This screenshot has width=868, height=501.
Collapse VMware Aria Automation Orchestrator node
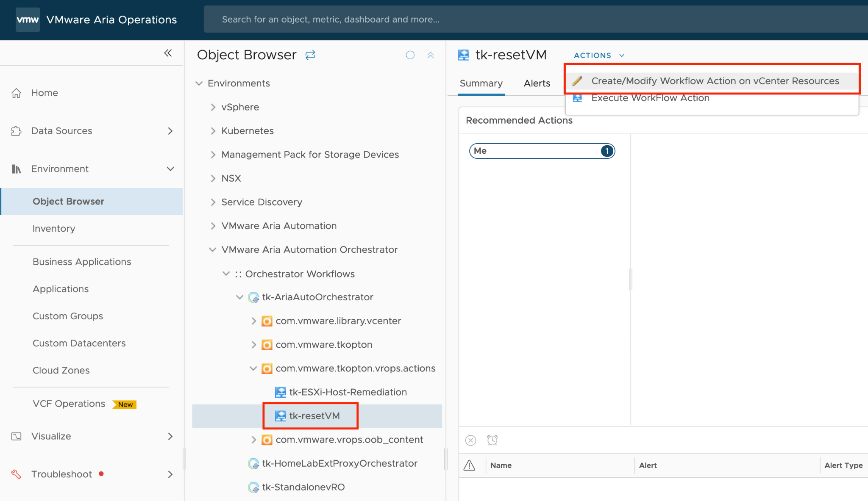pos(213,250)
